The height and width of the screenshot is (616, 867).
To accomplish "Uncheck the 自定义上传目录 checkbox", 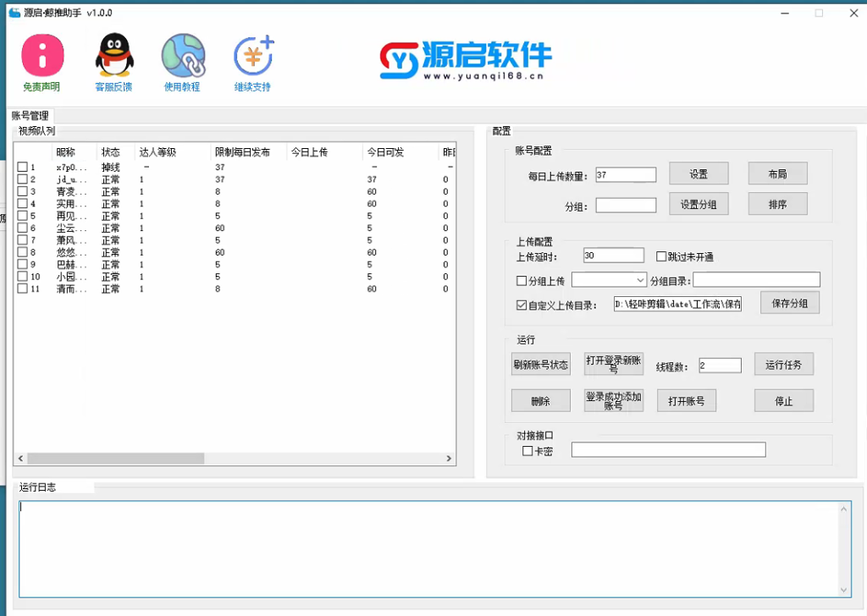I will pos(522,305).
